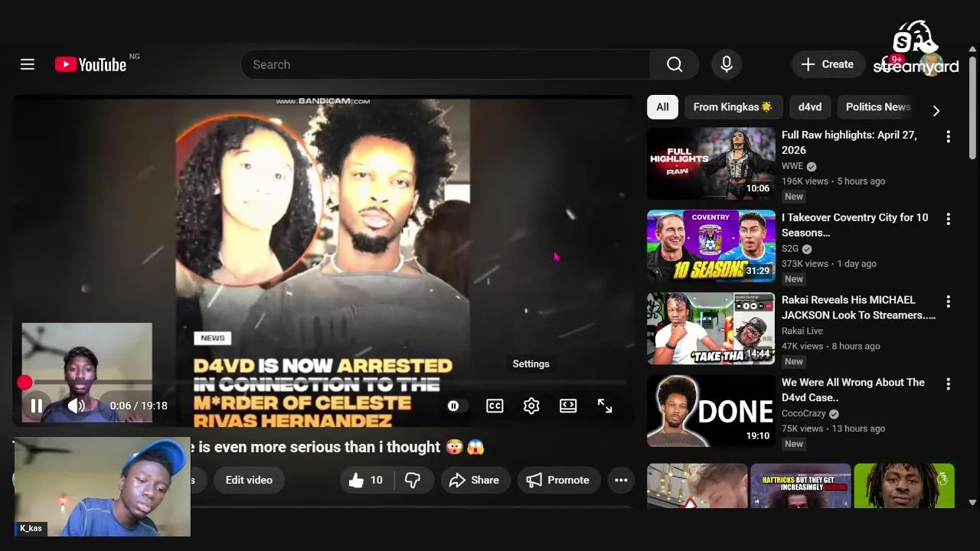Image resolution: width=980 pixels, height=551 pixels.
Task: Enter fullscreen with the expand icon
Action: click(605, 406)
